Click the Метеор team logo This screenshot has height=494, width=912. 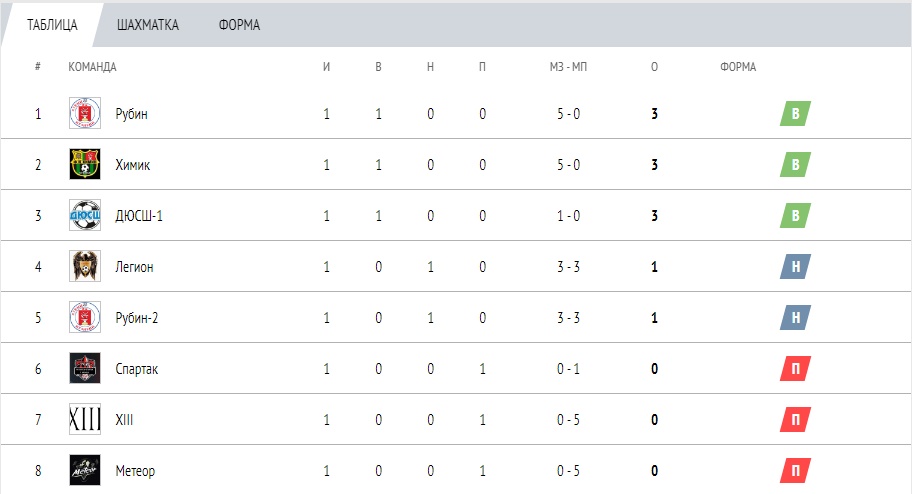coord(85,470)
